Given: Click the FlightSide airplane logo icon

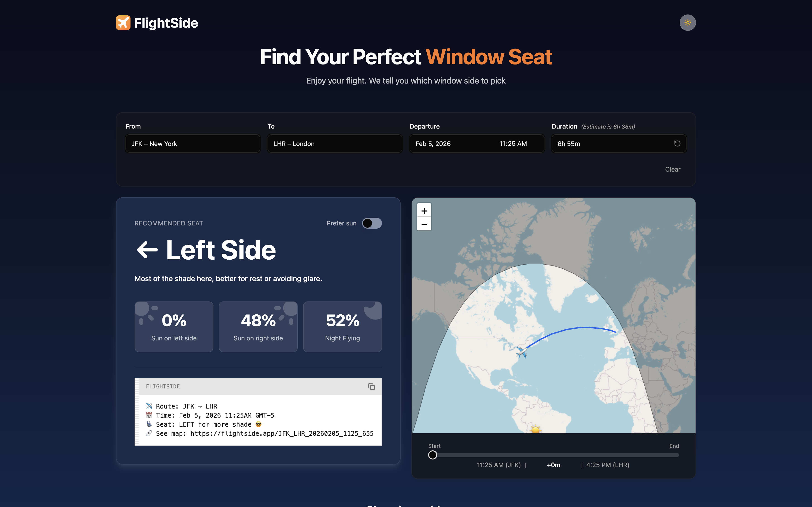Looking at the screenshot, I should pyautogui.click(x=123, y=23).
